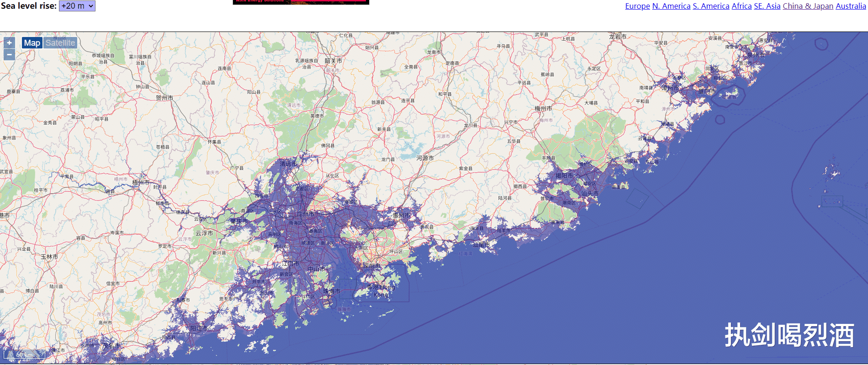Image resolution: width=868 pixels, height=365 pixels.
Task: Select the 贺州市 map label
Action: pos(164,98)
